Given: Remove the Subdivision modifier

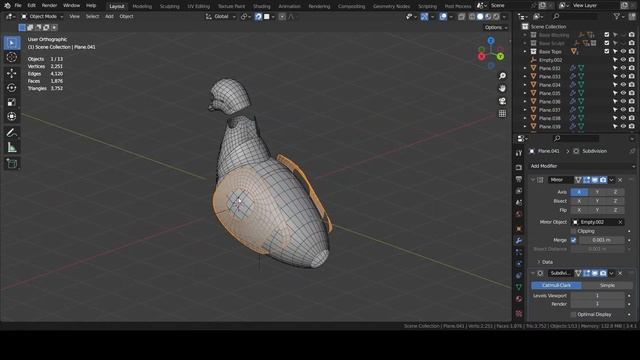Looking at the screenshot, I should [620, 273].
